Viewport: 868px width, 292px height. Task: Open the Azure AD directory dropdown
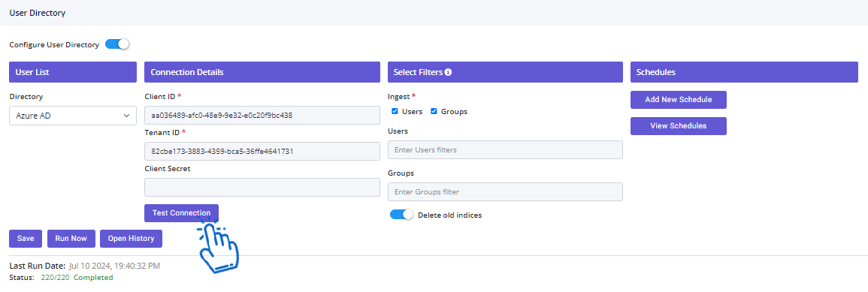pyautogui.click(x=73, y=116)
